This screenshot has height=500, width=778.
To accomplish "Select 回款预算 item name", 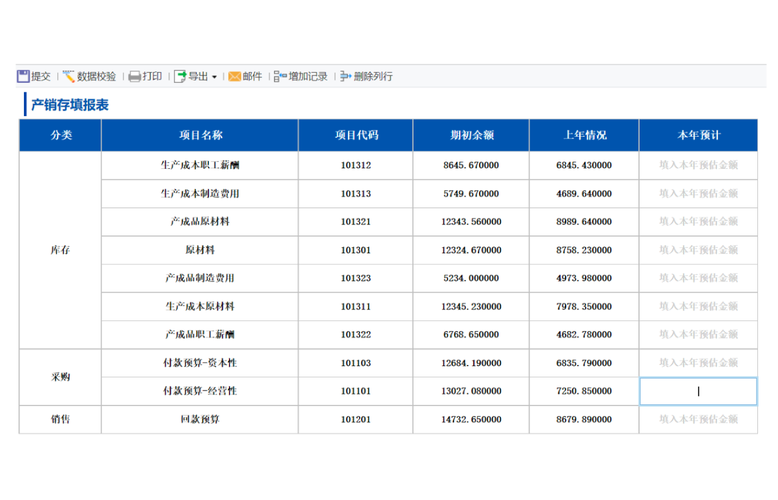I will pyautogui.click(x=200, y=420).
